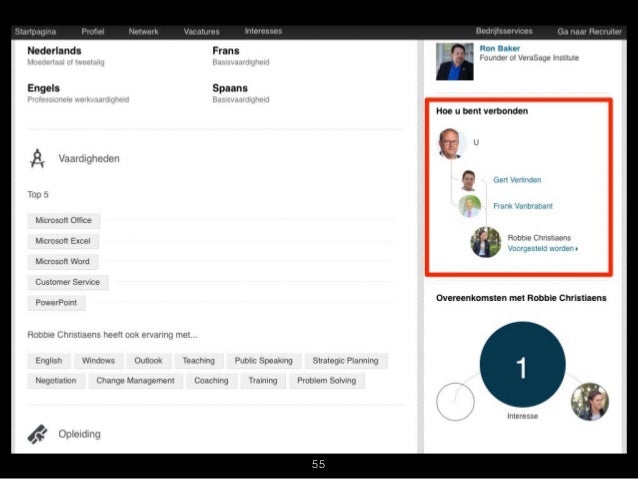The height and width of the screenshot is (479, 638).
Task: Click the Vaardigheden compass icon
Action: pos(37,158)
